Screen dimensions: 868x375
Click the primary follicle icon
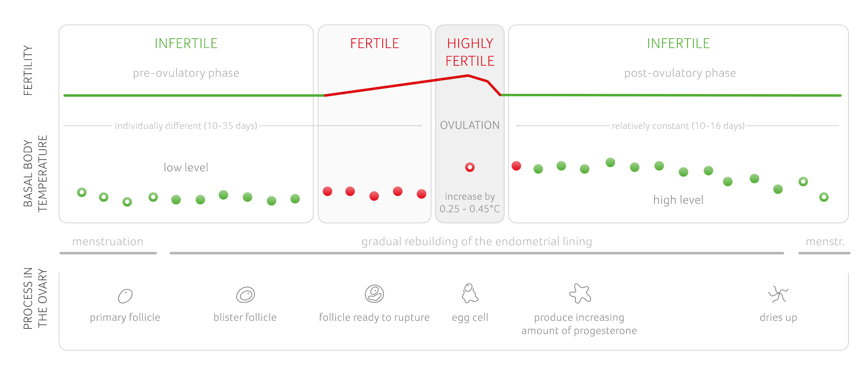(125, 296)
